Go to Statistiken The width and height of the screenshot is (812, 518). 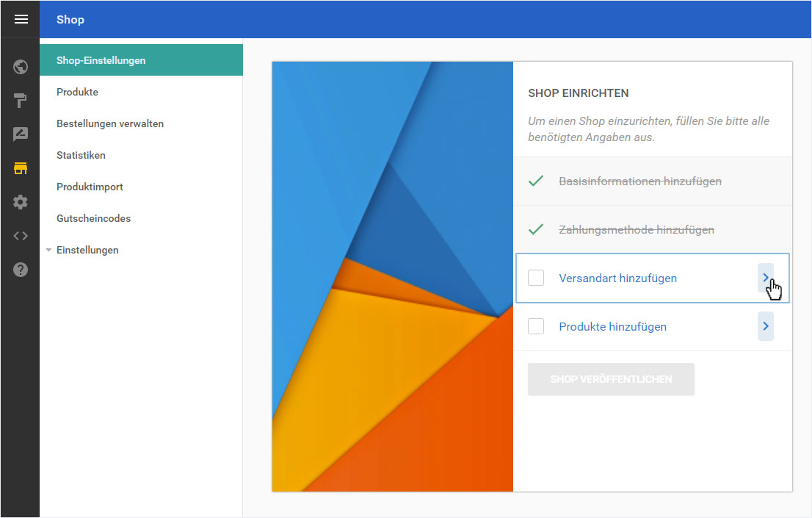(x=81, y=155)
